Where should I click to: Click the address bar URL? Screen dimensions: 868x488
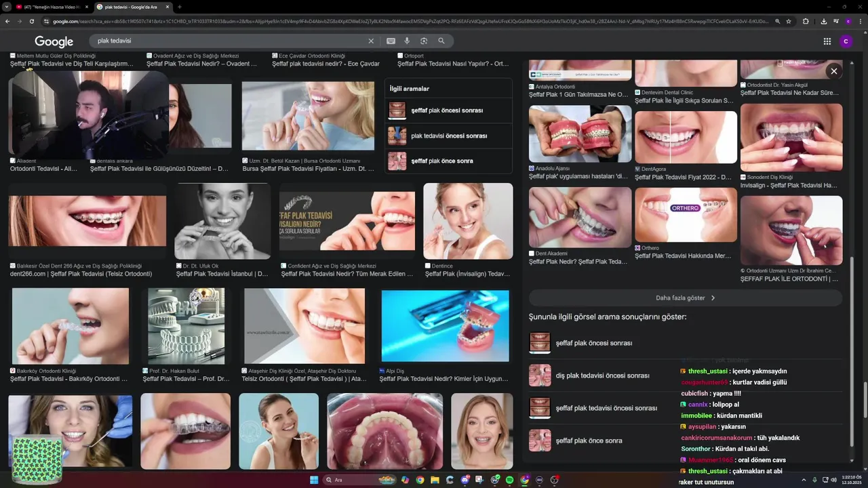pos(410,21)
